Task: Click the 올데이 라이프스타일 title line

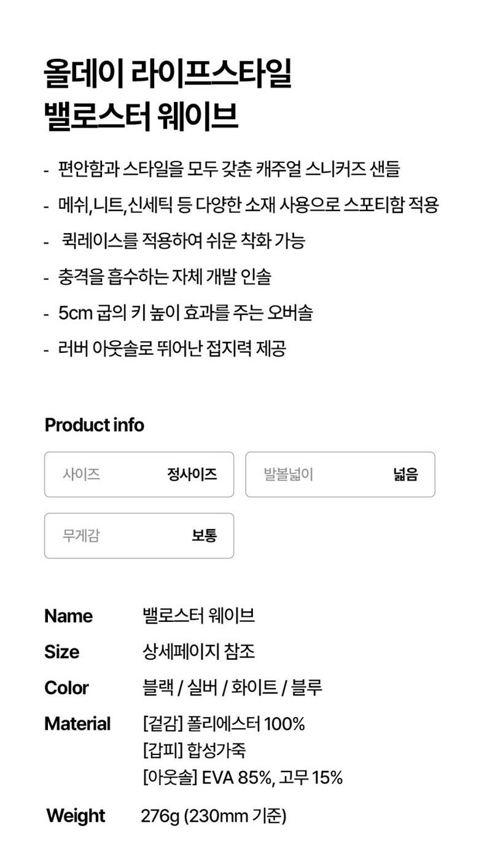Action: tap(168, 74)
